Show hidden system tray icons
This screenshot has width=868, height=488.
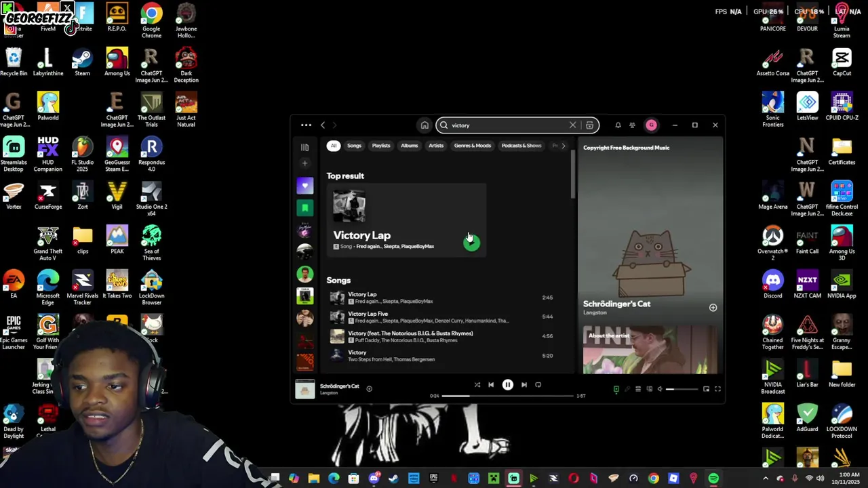[x=766, y=479]
